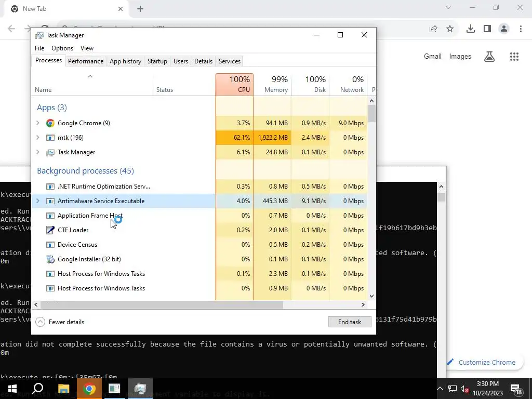Click the .NET Runtime Optimization Service icon
Screen dimensions: 532x399
click(50, 187)
